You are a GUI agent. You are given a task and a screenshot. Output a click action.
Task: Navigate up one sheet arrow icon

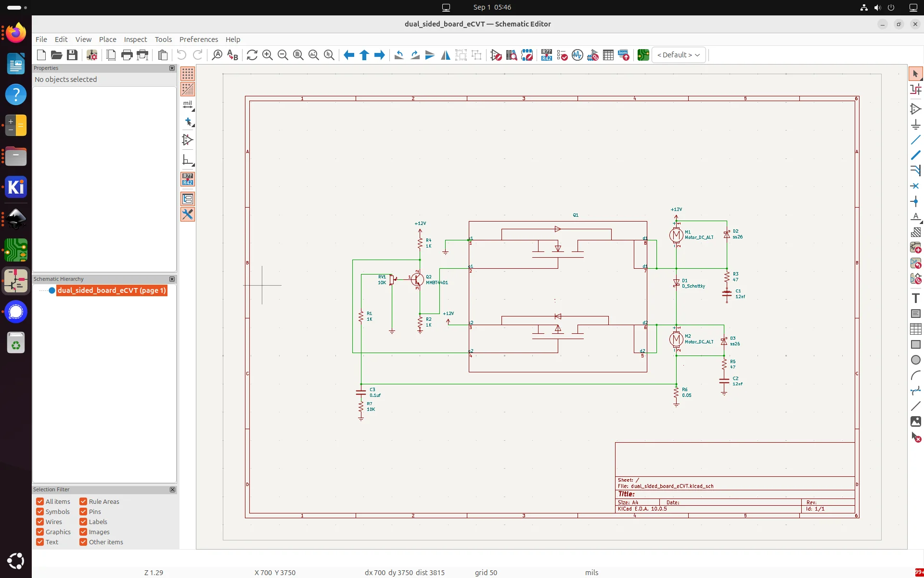364,55
